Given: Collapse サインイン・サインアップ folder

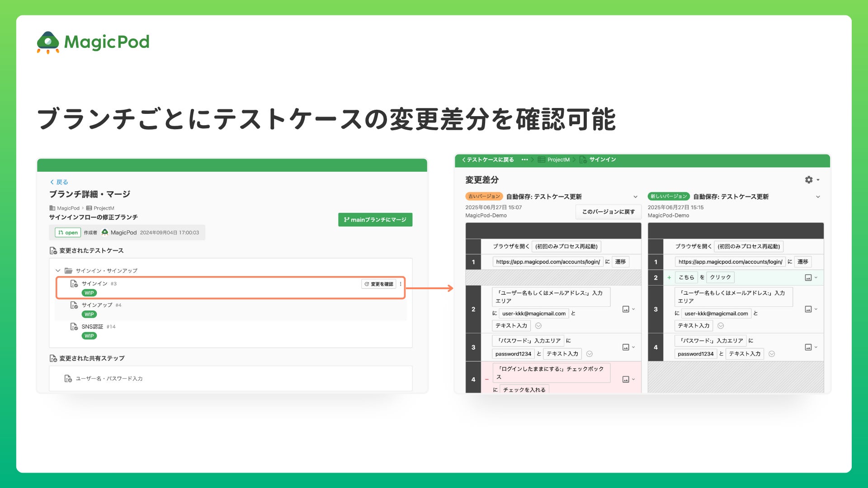Looking at the screenshot, I should (58, 271).
